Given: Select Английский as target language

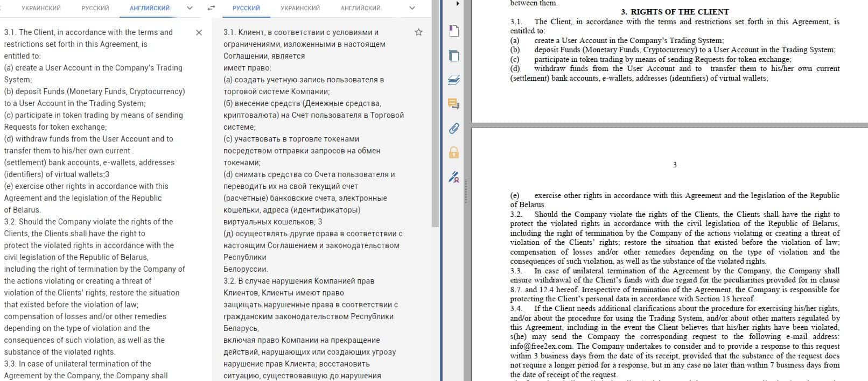Looking at the screenshot, I should tap(360, 8).
